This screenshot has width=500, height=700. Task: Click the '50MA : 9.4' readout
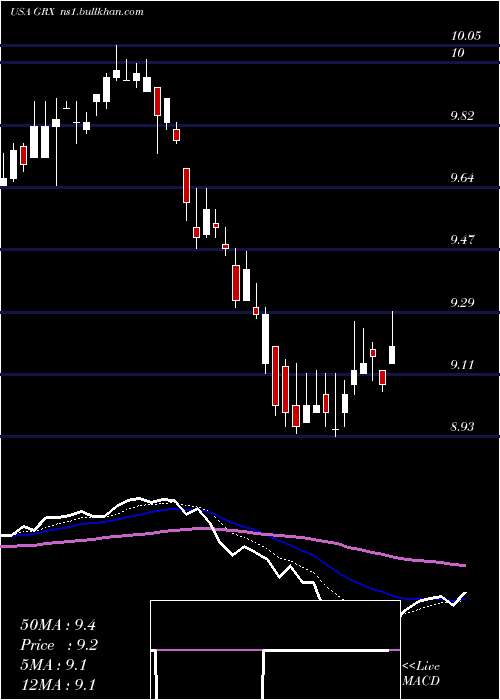pos(58,625)
